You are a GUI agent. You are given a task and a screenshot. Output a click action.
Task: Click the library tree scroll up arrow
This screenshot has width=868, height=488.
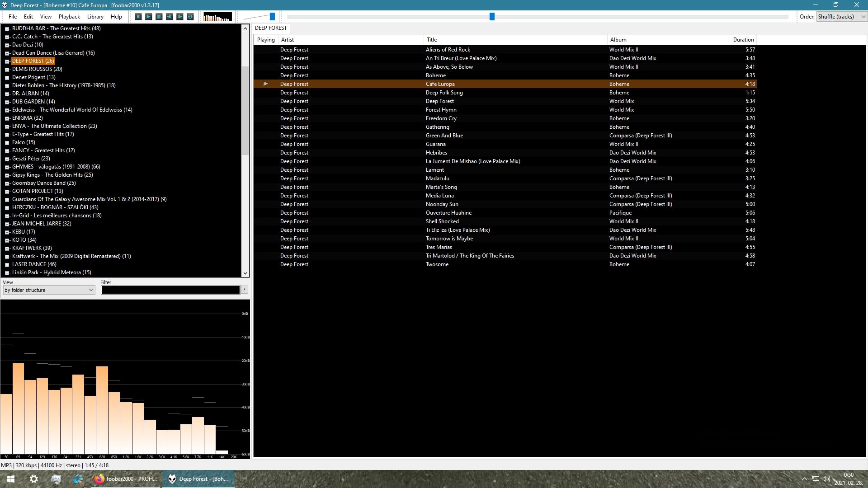click(245, 28)
